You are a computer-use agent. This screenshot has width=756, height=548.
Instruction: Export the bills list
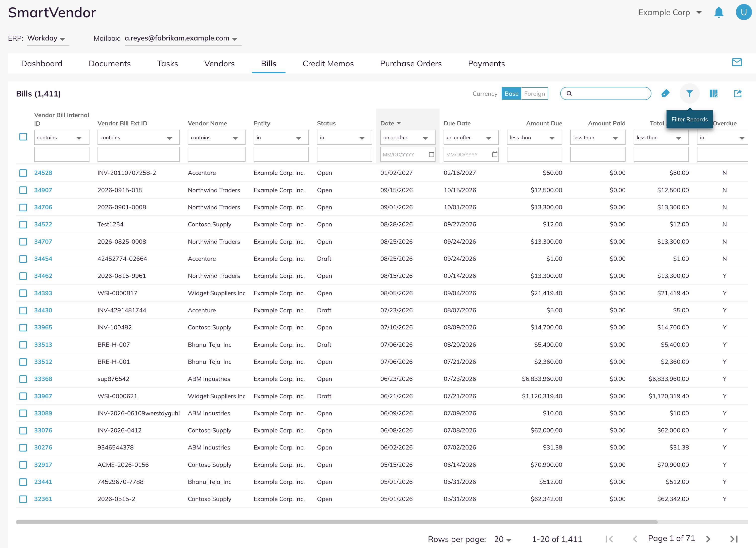[x=738, y=94]
